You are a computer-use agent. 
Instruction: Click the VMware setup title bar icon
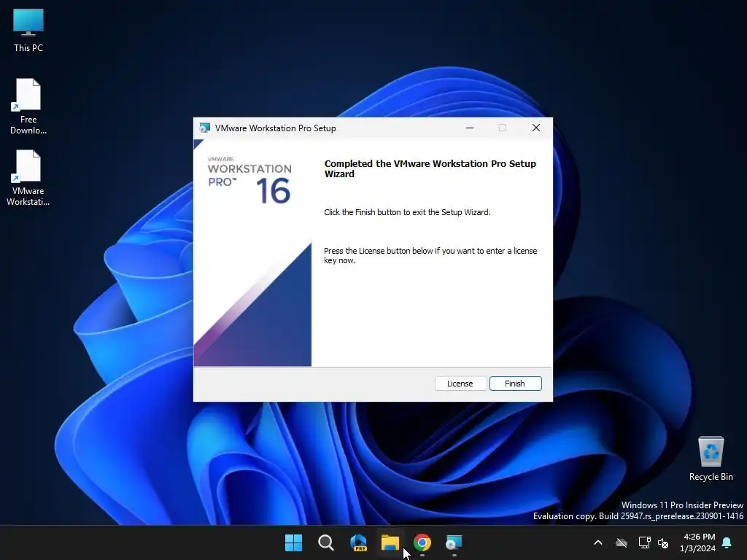click(205, 128)
